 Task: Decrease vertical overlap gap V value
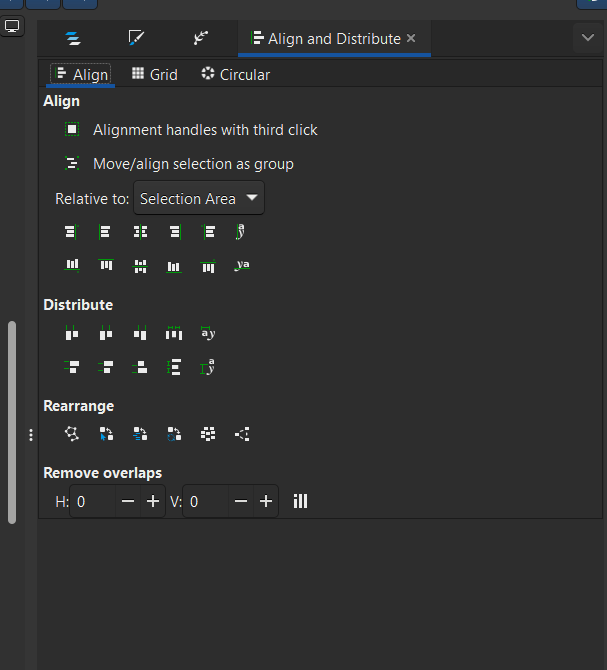pos(241,501)
